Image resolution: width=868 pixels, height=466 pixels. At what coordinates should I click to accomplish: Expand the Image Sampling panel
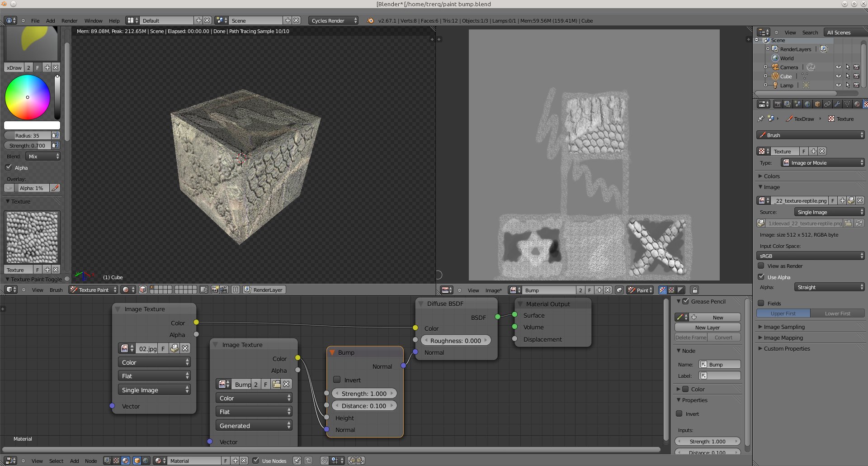[x=784, y=327]
